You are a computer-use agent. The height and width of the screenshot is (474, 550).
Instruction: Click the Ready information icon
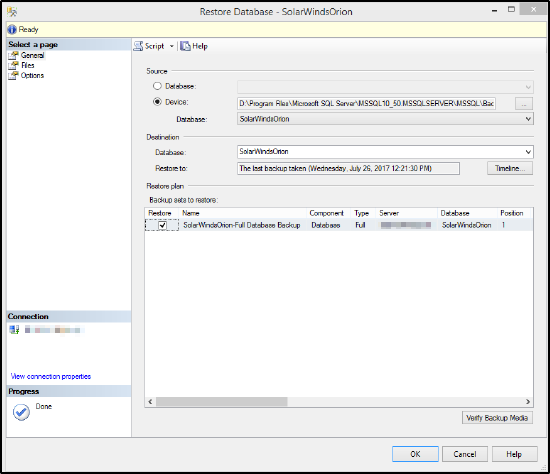tap(12, 29)
